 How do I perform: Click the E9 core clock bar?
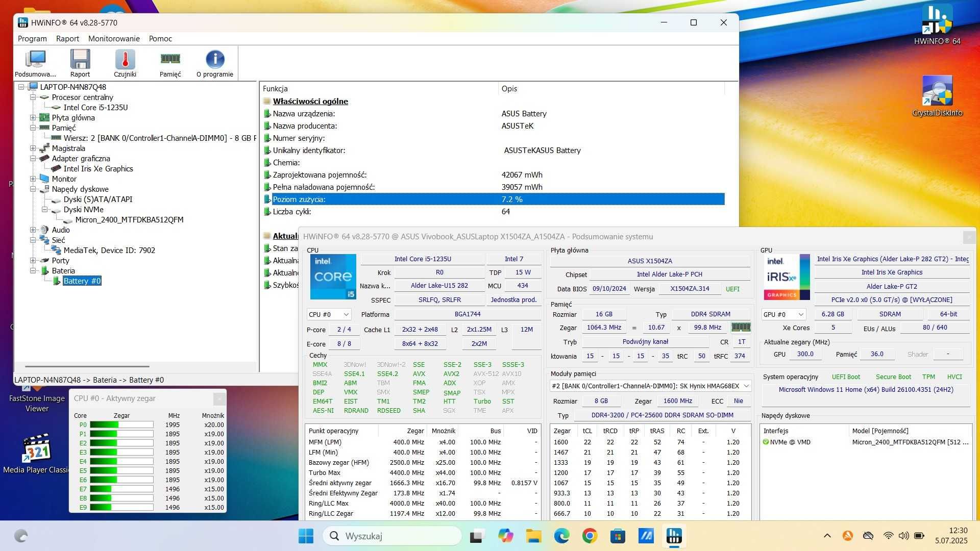[x=121, y=507]
